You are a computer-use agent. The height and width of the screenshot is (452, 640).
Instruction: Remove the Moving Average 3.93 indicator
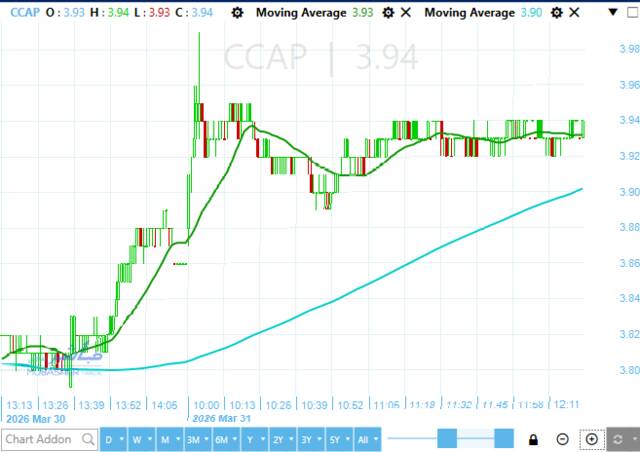pyautogui.click(x=404, y=12)
